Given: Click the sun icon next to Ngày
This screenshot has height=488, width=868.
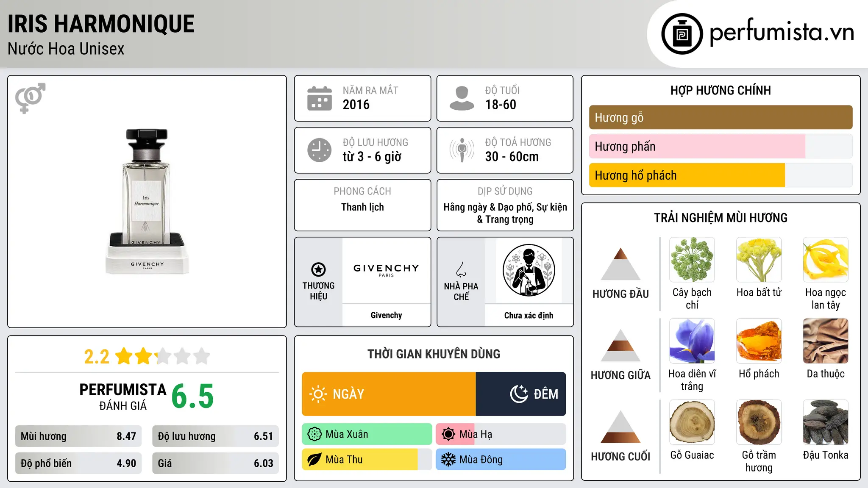Looking at the screenshot, I should click(x=318, y=394).
